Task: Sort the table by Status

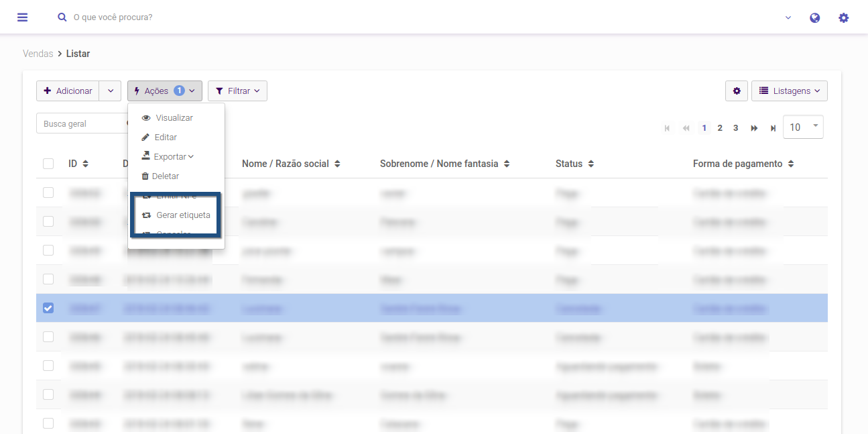Action: coord(574,164)
